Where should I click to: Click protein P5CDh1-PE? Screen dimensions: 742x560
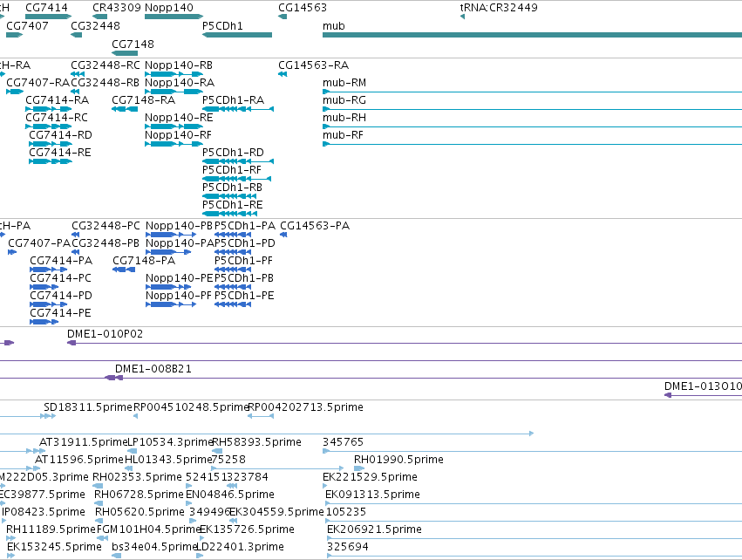coord(233,304)
